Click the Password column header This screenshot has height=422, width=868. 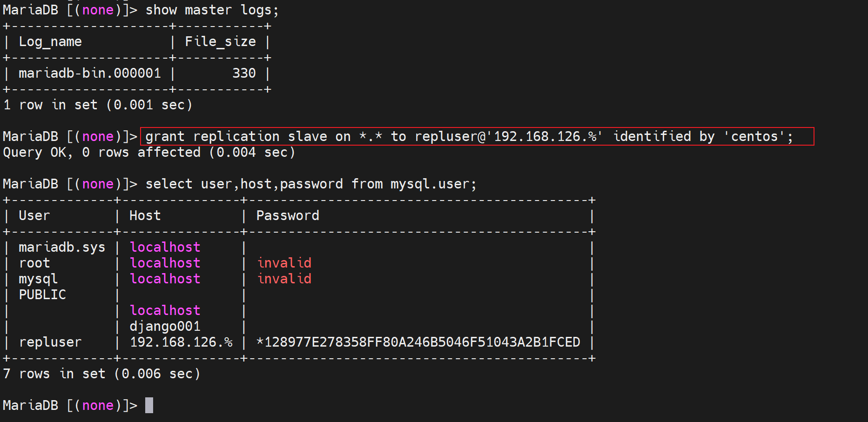click(x=288, y=216)
